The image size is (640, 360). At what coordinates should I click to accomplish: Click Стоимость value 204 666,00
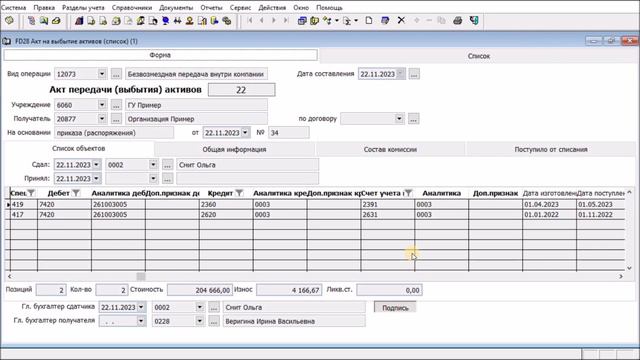(x=200, y=290)
